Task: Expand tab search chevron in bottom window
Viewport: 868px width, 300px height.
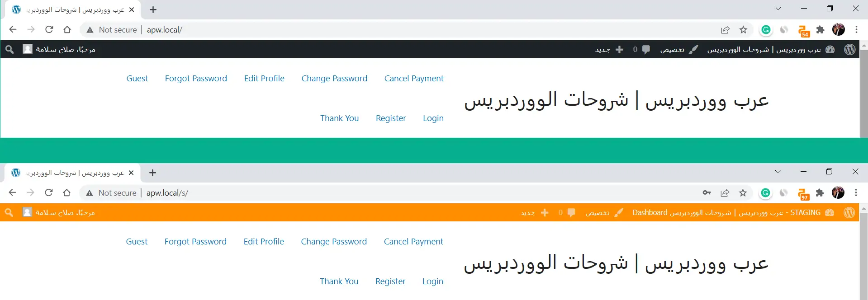Action: pyautogui.click(x=778, y=172)
